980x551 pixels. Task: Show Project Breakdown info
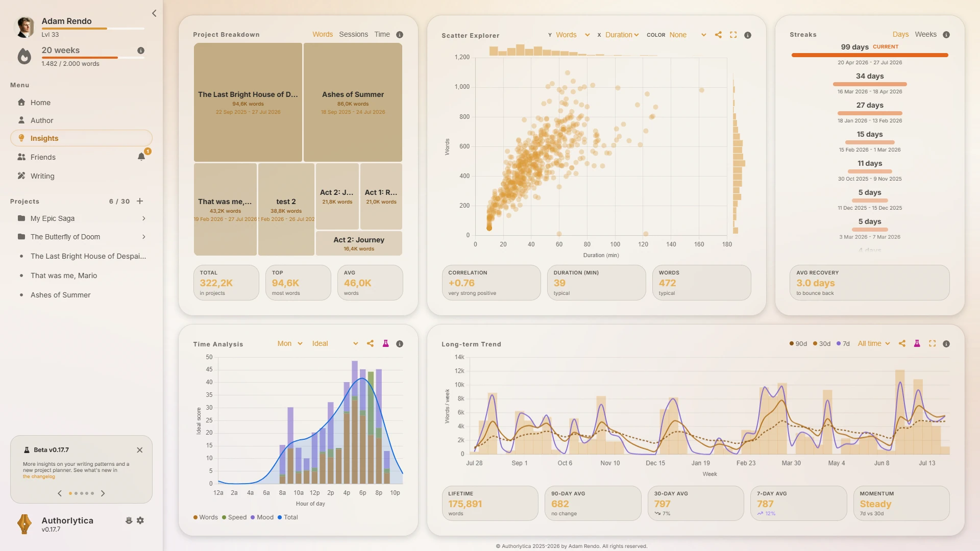[400, 35]
